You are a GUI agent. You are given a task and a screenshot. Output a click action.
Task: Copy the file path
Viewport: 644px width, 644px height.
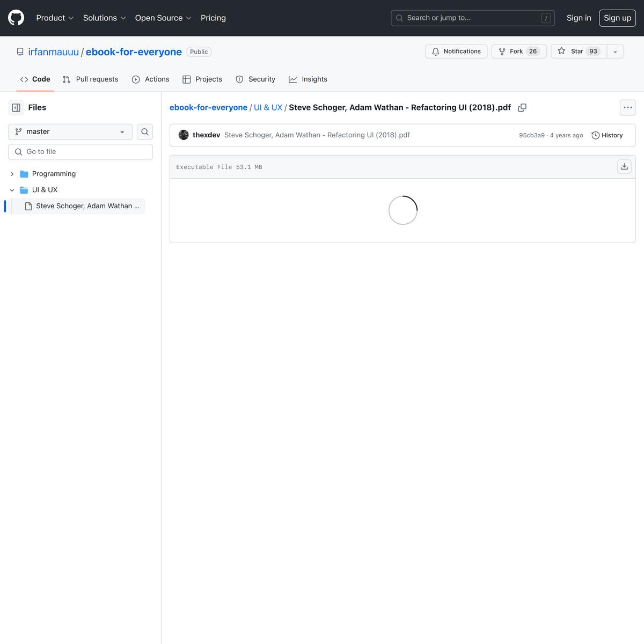(x=522, y=107)
